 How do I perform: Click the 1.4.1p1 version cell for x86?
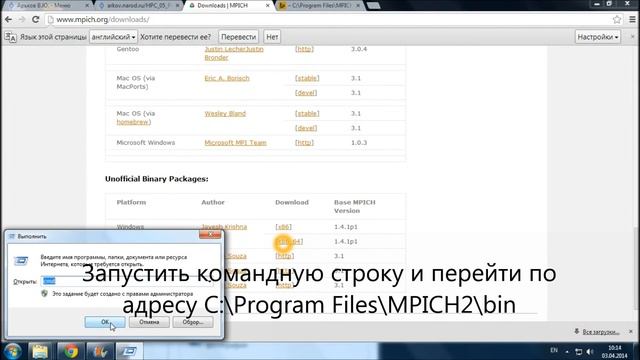tap(345, 227)
